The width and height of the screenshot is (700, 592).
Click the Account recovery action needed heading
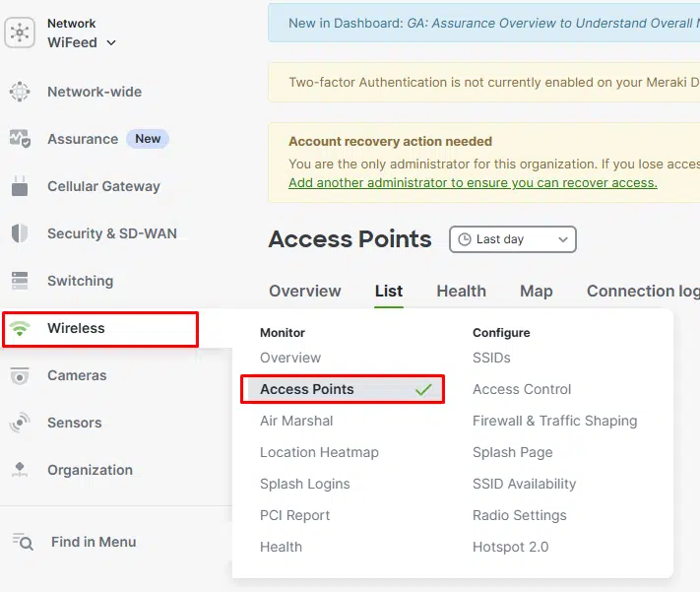tap(390, 141)
